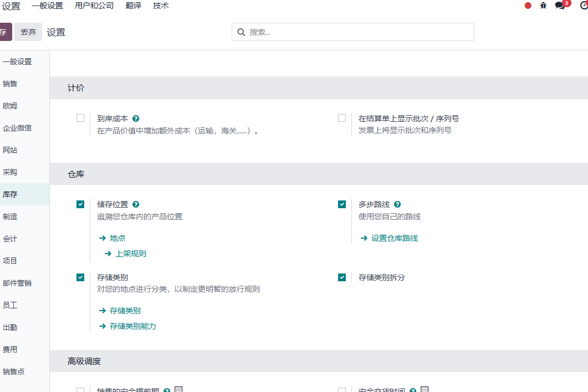Click help icon beside 到岸成本
This screenshot has width=588, height=392.
click(x=136, y=118)
